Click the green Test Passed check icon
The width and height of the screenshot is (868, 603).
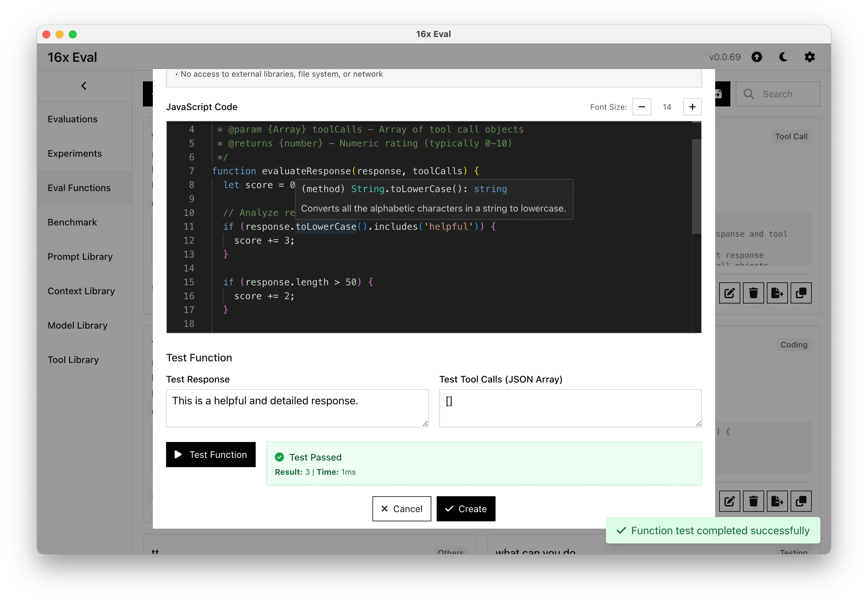(x=280, y=457)
